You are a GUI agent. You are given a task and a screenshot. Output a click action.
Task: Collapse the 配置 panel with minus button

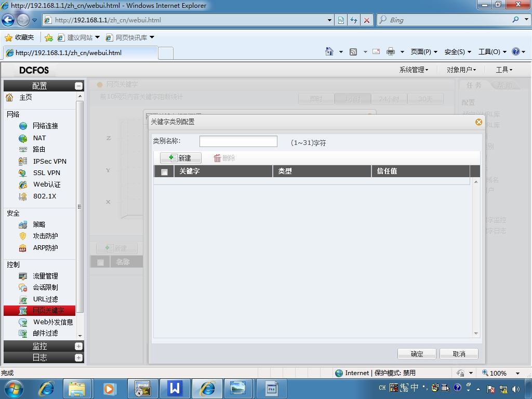[78, 86]
